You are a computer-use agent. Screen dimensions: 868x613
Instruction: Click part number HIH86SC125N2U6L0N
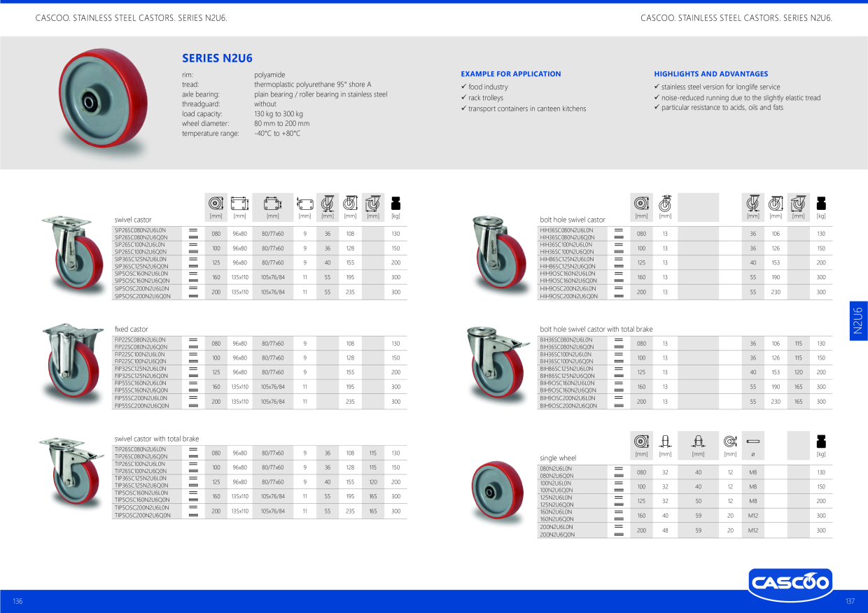[x=566, y=259]
